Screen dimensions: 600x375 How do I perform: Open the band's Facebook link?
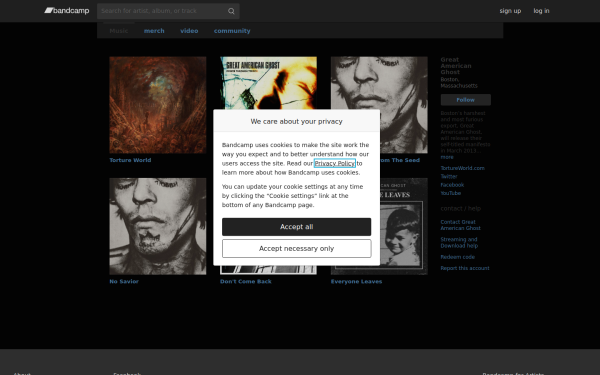click(x=452, y=185)
